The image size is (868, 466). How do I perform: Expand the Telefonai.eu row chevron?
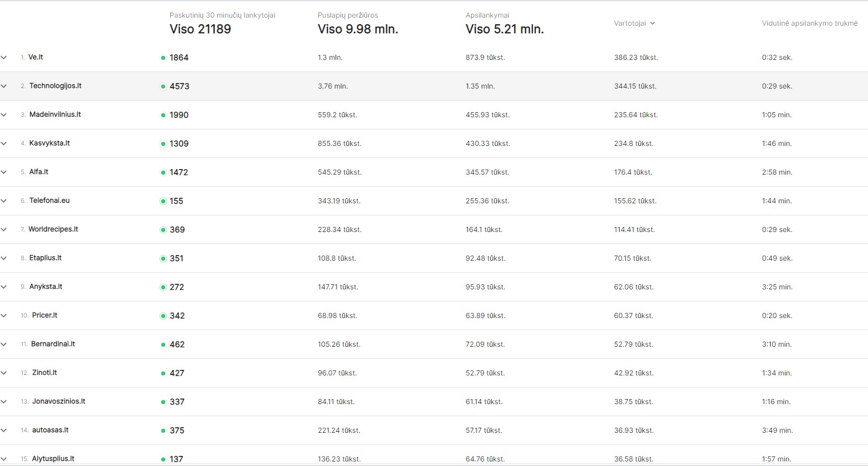click(x=4, y=201)
